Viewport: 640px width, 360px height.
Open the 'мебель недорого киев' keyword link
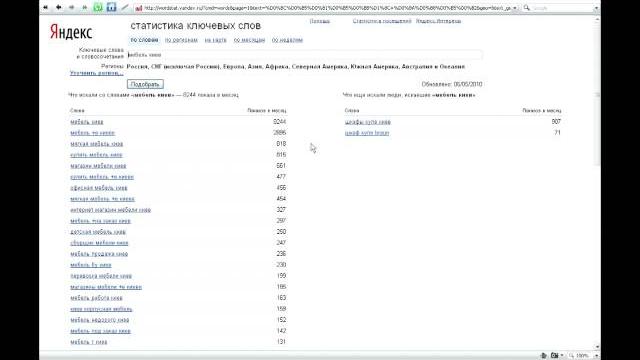tap(100, 320)
